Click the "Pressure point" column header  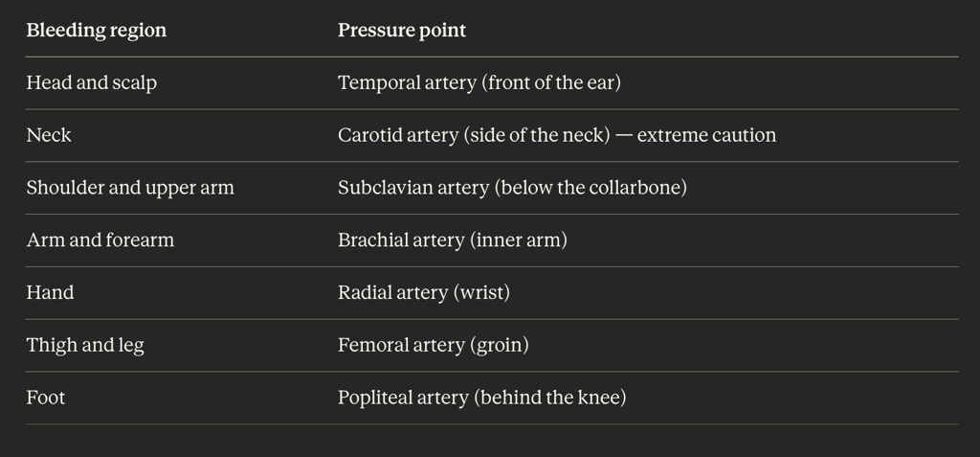(402, 31)
